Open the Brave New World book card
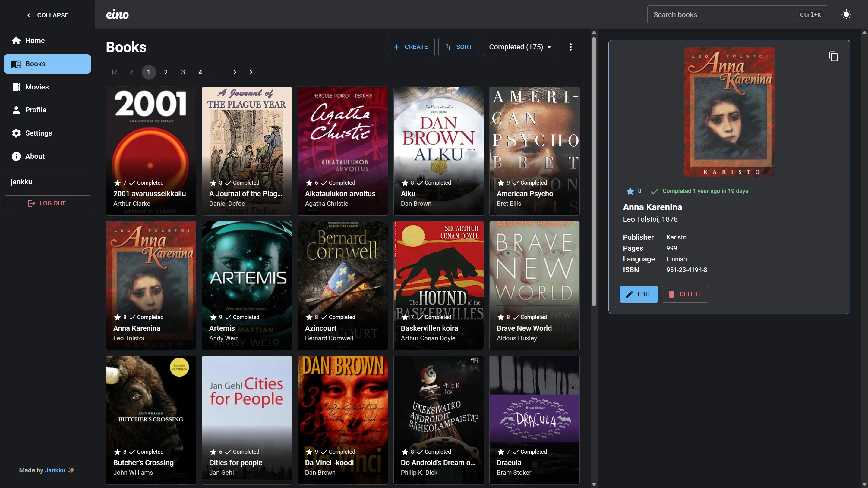This screenshot has height=488, width=868. click(535, 285)
